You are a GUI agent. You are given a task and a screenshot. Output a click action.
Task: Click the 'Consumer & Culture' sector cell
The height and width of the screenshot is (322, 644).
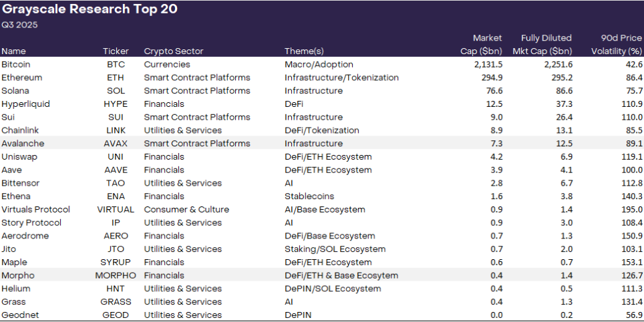(186, 209)
